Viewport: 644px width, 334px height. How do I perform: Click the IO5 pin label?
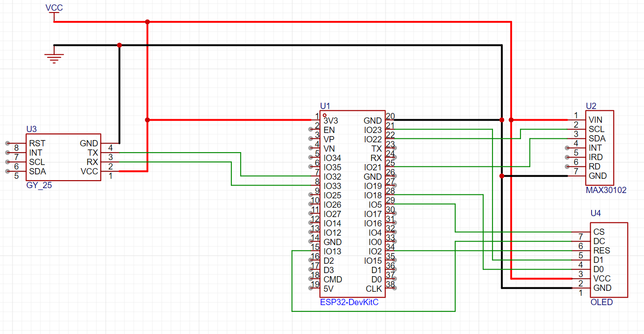[x=375, y=205]
